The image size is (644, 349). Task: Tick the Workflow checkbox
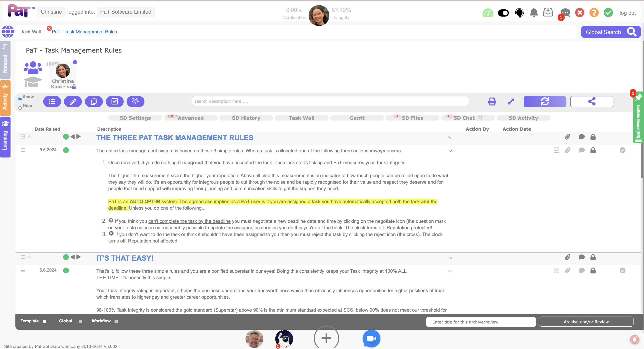tap(116, 321)
